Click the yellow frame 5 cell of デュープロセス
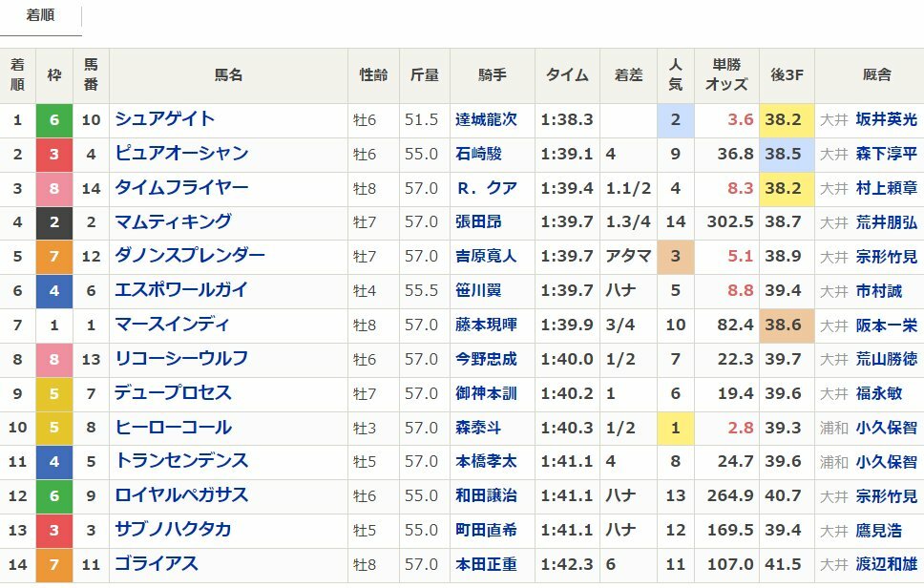 pos(54,393)
